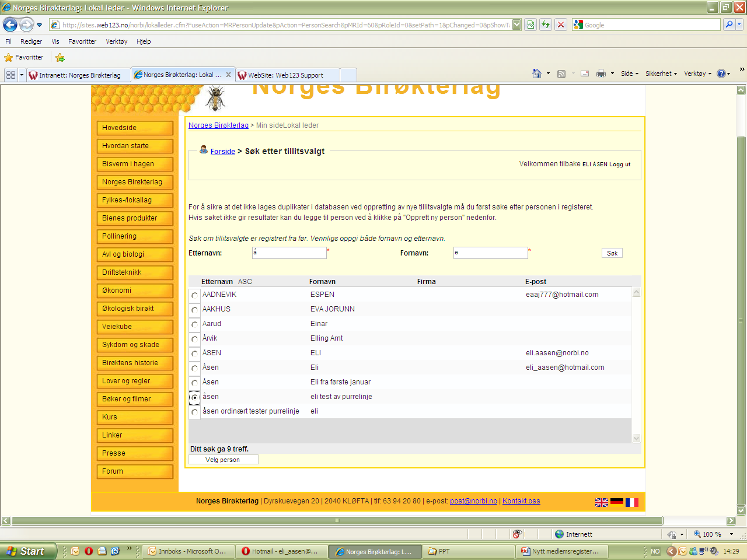Viewport: 747px width, 560px height.
Task: Add to favorites bar via star-arrow icon
Action: (x=60, y=57)
